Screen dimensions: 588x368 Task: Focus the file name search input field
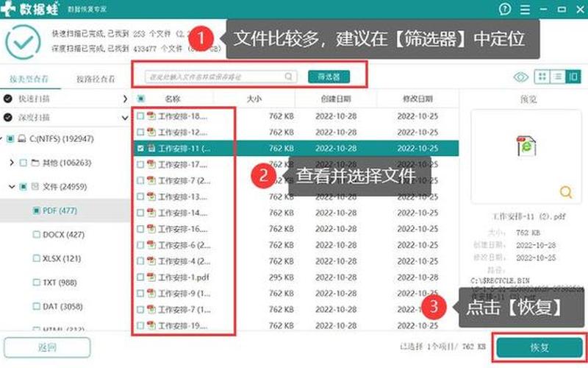[221, 77]
